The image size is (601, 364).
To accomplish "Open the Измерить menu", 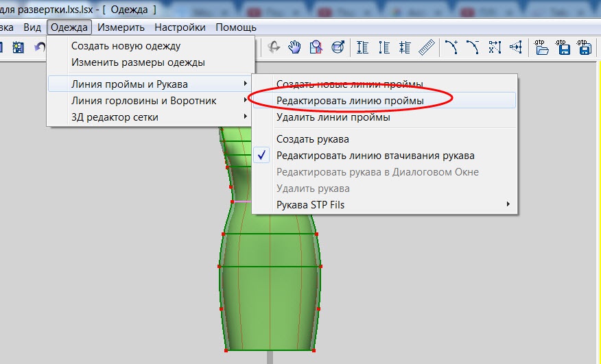I will 121,27.
